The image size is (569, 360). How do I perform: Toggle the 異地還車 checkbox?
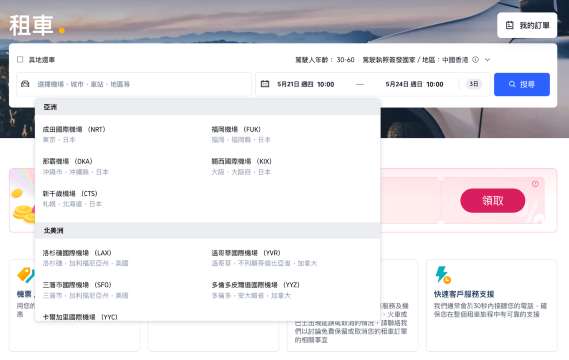point(20,60)
